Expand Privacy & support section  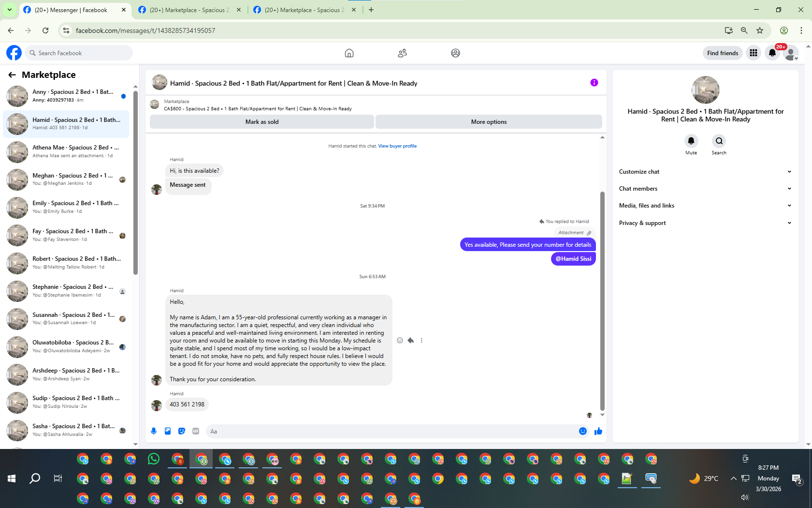click(x=706, y=223)
